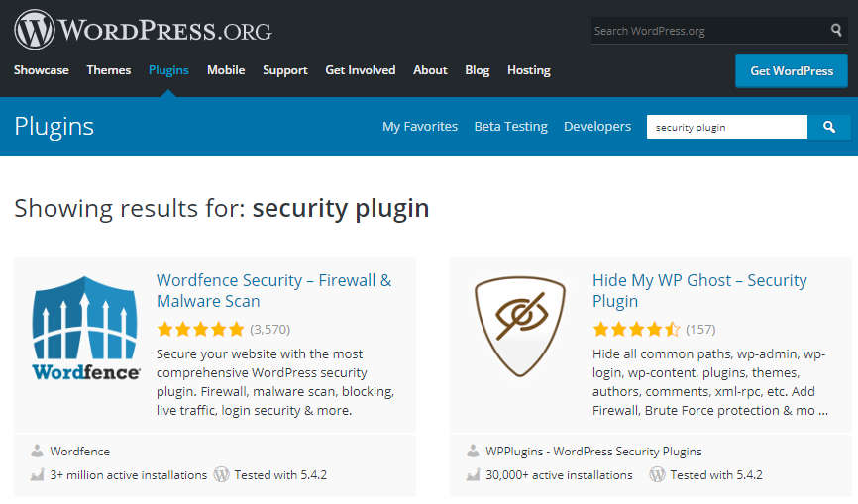Visit the Developers link
The width and height of the screenshot is (858, 504).
pyautogui.click(x=597, y=127)
